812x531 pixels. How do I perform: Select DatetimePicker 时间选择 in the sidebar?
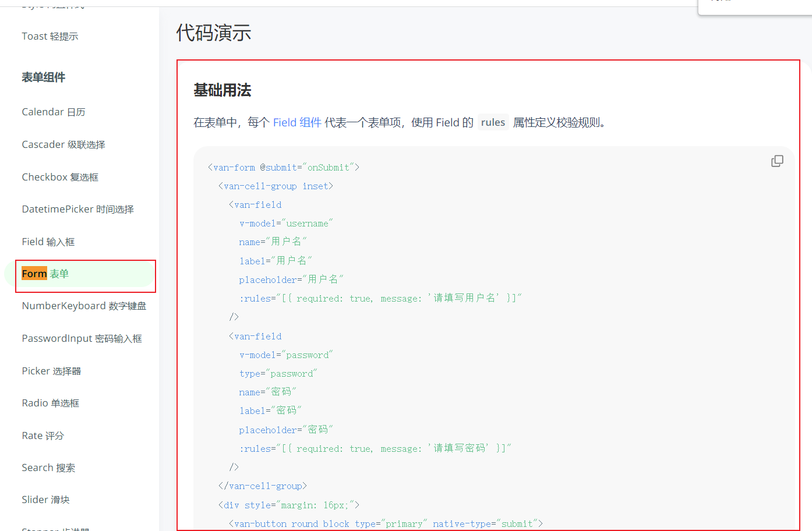coord(77,209)
